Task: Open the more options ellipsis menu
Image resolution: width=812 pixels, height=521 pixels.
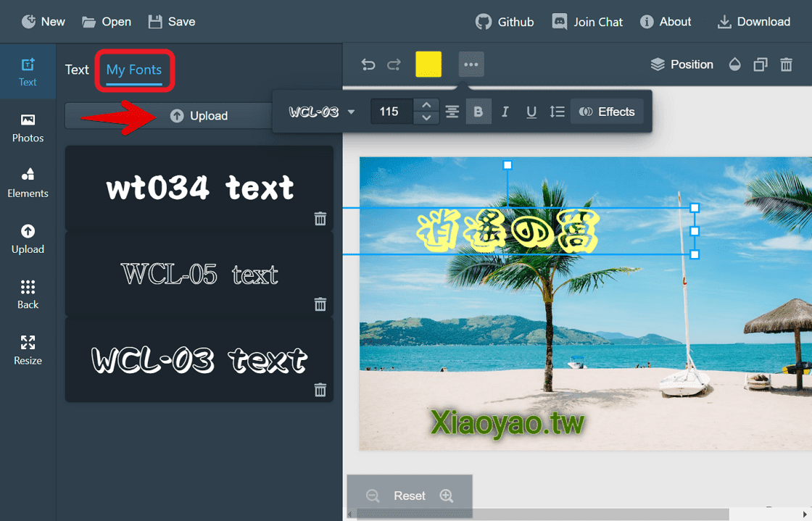Action: [x=471, y=64]
